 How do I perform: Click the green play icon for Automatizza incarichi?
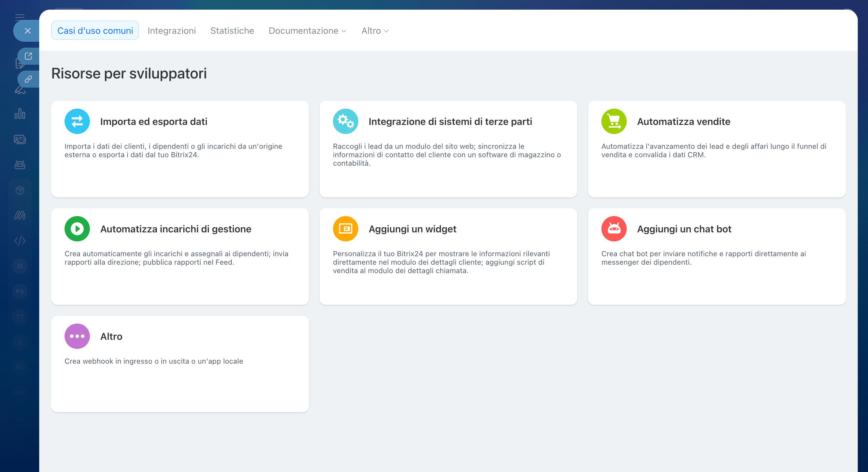pos(77,229)
